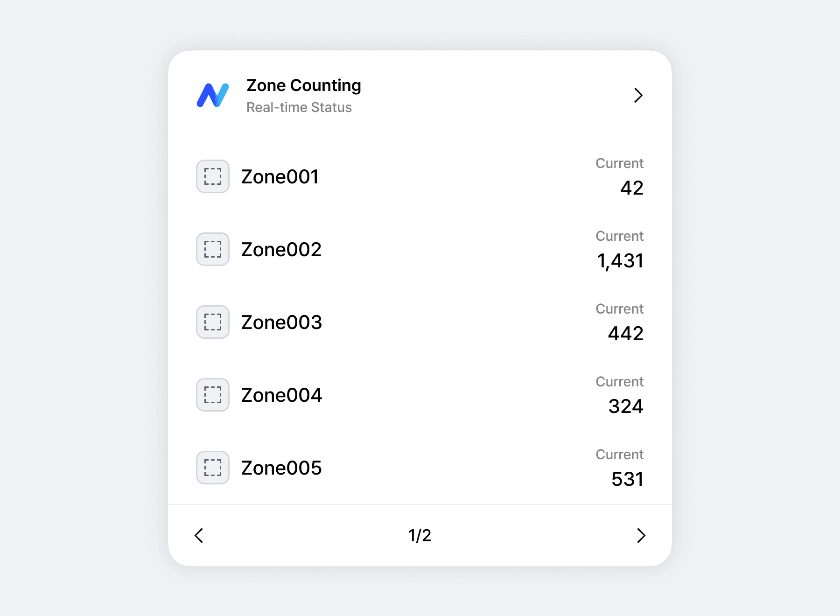The width and height of the screenshot is (840, 616).
Task: Go to previous page with left arrow
Action: point(199,535)
